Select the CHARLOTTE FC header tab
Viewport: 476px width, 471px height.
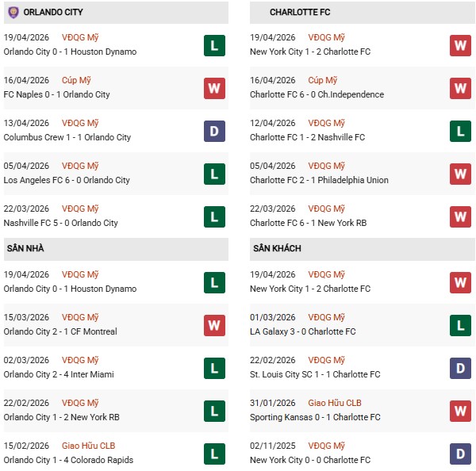[300, 13]
